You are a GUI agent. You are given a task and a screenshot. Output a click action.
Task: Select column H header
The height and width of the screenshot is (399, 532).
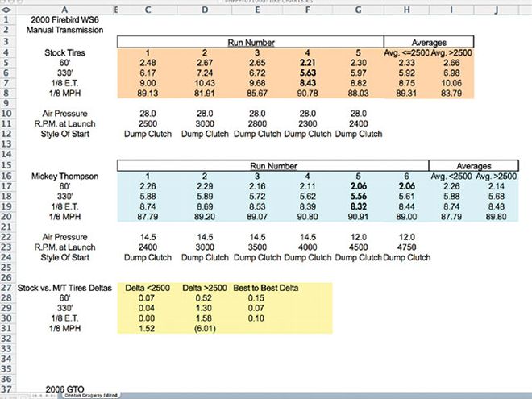pos(406,10)
